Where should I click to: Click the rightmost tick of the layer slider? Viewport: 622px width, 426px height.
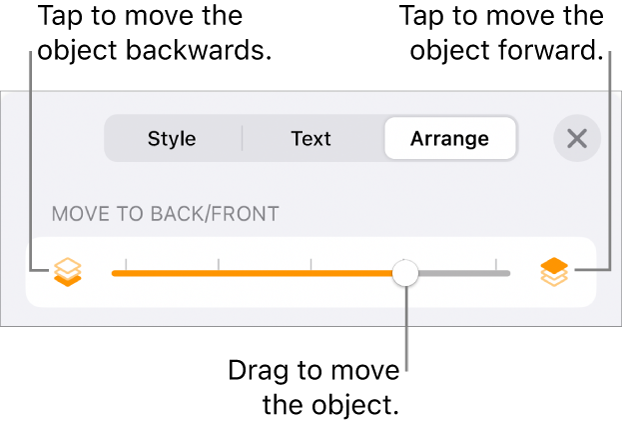[x=496, y=267]
